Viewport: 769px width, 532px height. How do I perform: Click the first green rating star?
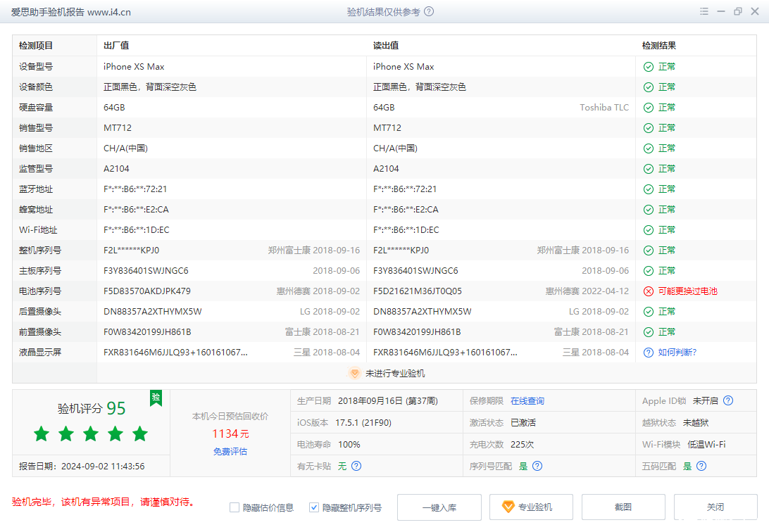pyautogui.click(x=42, y=433)
